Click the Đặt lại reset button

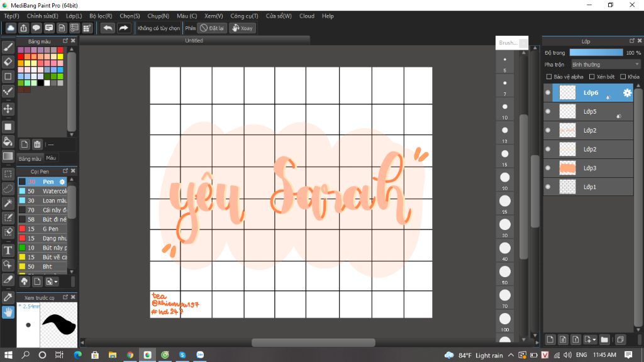212,28
